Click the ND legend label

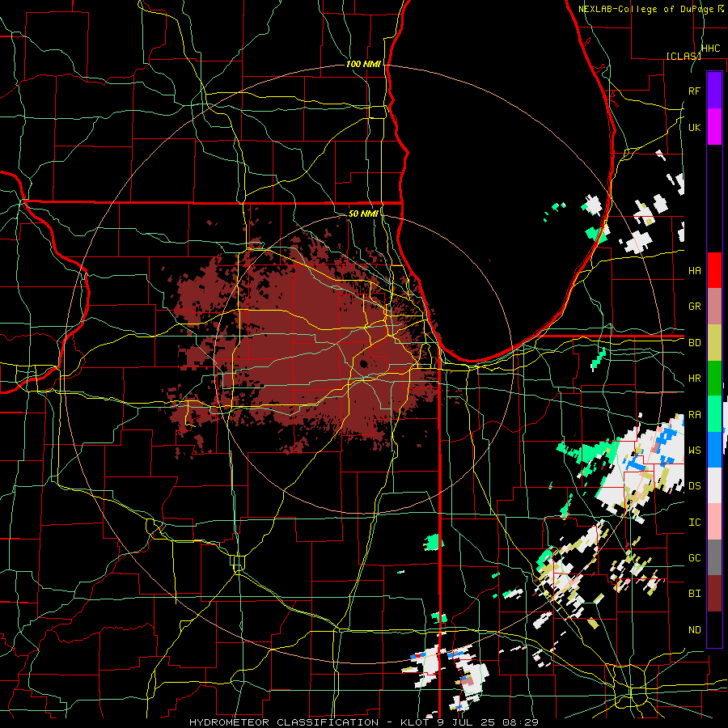click(694, 630)
